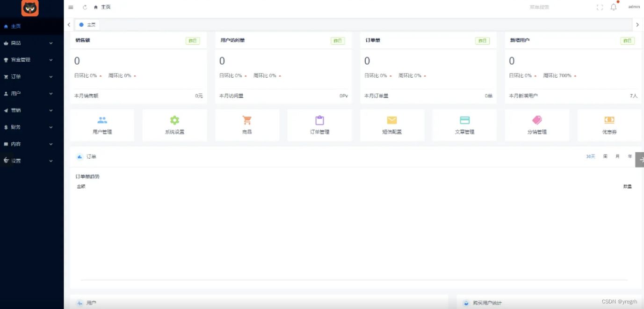Enter fullscreen mode via the expand icon
The width and height of the screenshot is (644, 309).
point(599,7)
